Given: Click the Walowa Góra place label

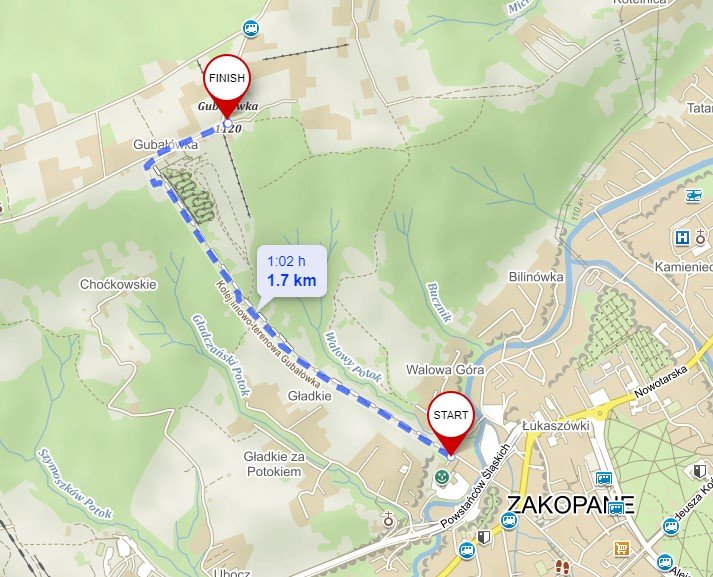Looking at the screenshot, I should tap(445, 370).
